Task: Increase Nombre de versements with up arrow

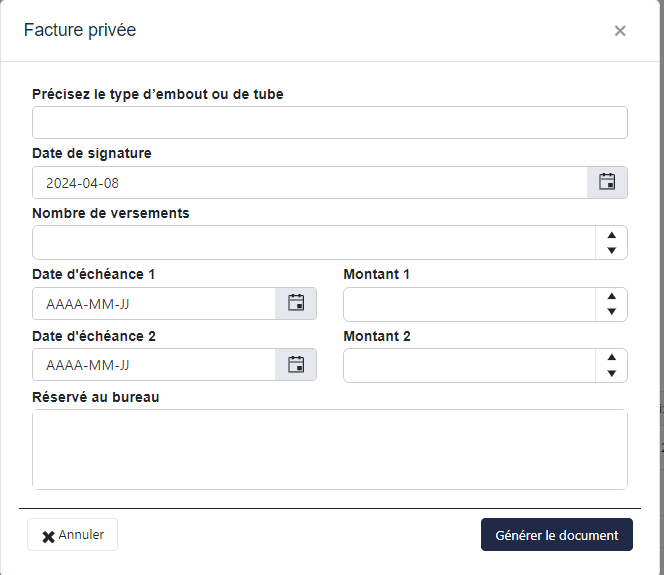Action: tap(611, 235)
